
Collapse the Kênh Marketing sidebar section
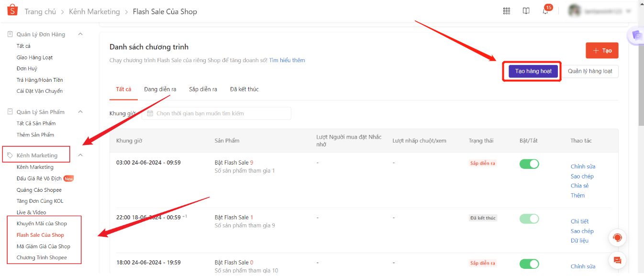click(x=80, y=155)
